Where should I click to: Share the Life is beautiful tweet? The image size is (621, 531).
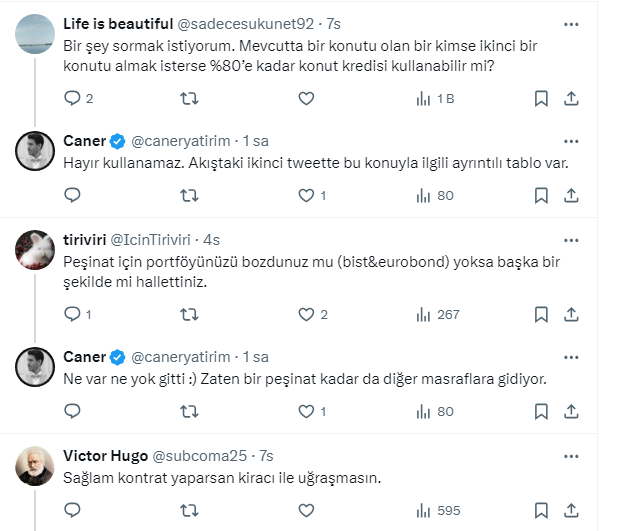pos(571,98)
